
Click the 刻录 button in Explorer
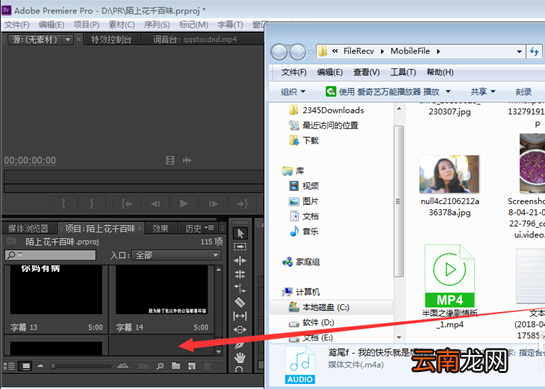click(x=524, y=92)
